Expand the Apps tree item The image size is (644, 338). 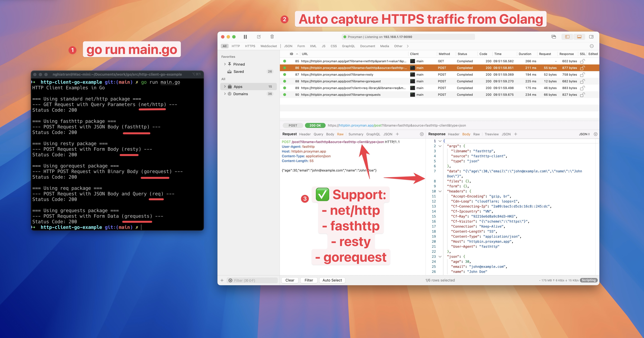(x=225, y=87)
